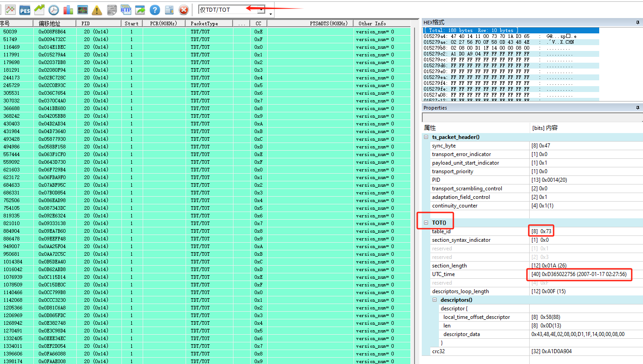Click the PTS&DTS(90KHz) column header

tap(310, 23)
